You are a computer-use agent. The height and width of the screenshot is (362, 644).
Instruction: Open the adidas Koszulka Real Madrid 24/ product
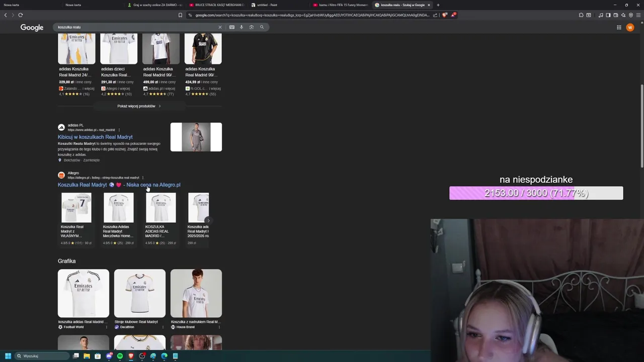click(x=76, y=65)
